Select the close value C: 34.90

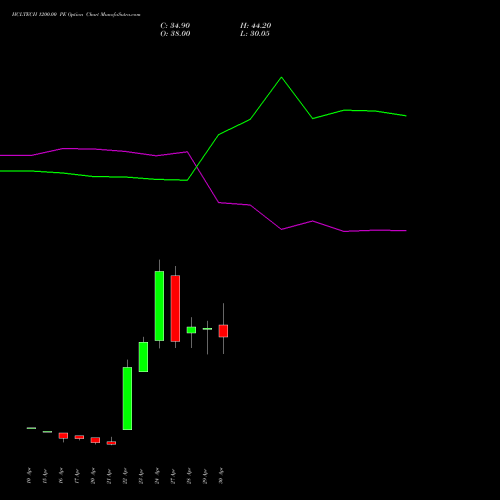pos(175,26)
